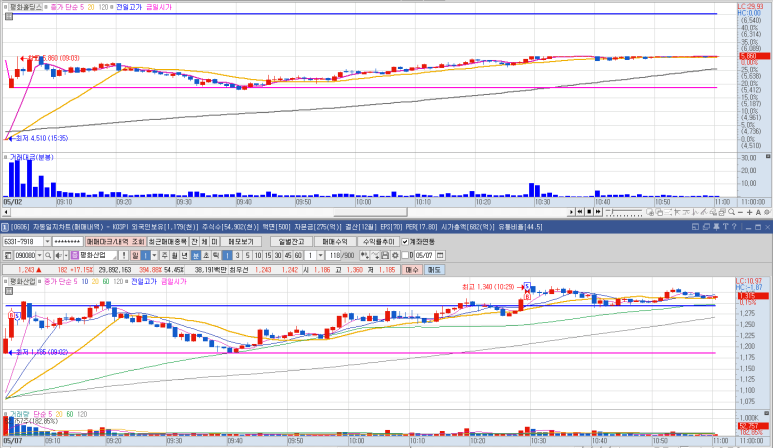Toggle the checkbox next to D
773x448 pixels.
pos(405,255)
